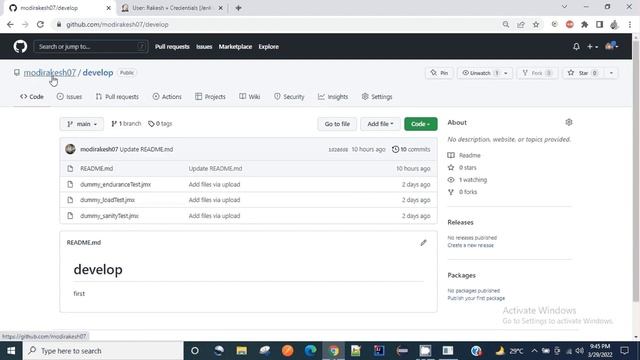Switch to the Insights tab
This screenshot has height=360, width=640.
333,97
